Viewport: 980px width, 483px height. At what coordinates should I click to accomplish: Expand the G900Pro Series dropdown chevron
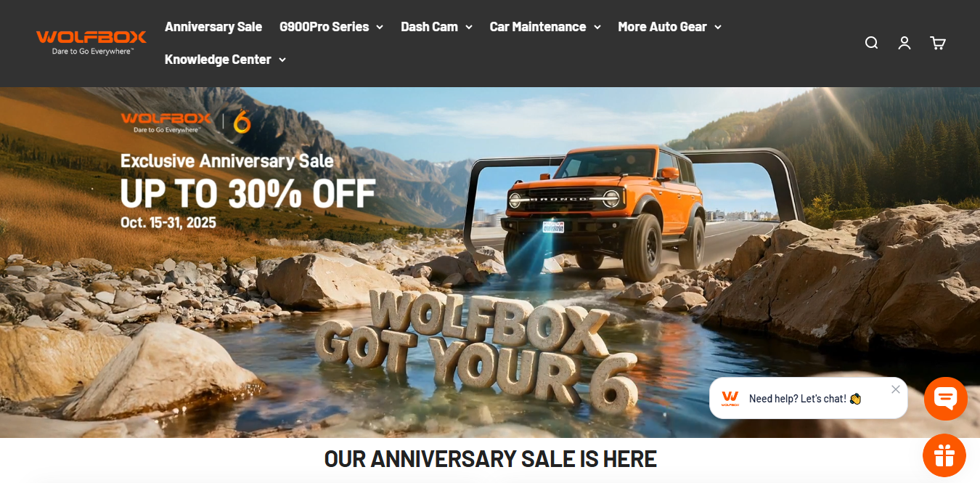click(380, 27)
